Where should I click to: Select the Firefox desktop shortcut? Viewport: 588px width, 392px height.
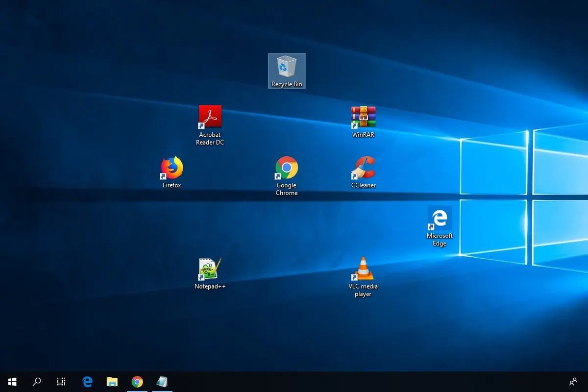(x=172, y=172)
